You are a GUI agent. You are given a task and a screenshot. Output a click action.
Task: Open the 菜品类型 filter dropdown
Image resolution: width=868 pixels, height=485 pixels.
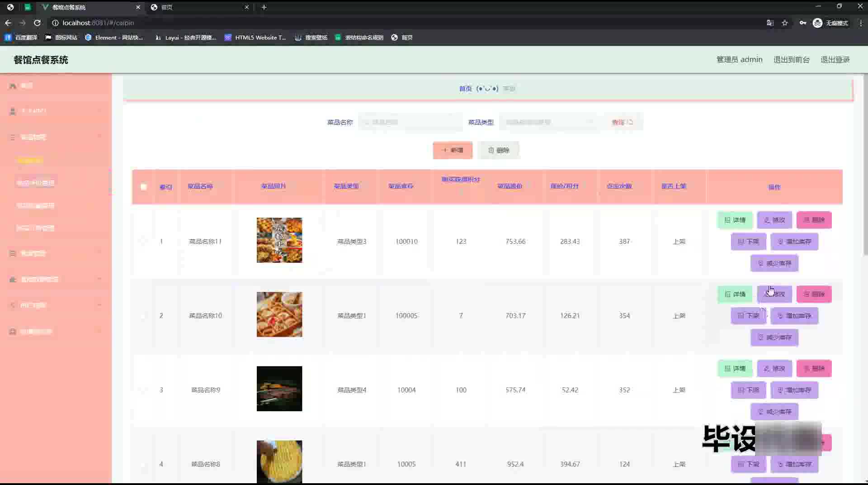click(549, 122)
